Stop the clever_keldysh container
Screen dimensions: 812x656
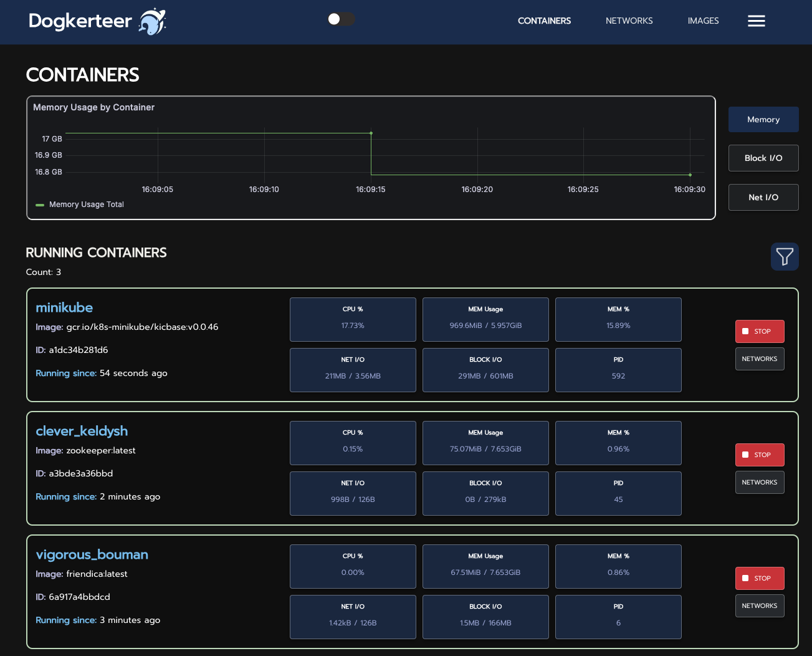(760, 455)
